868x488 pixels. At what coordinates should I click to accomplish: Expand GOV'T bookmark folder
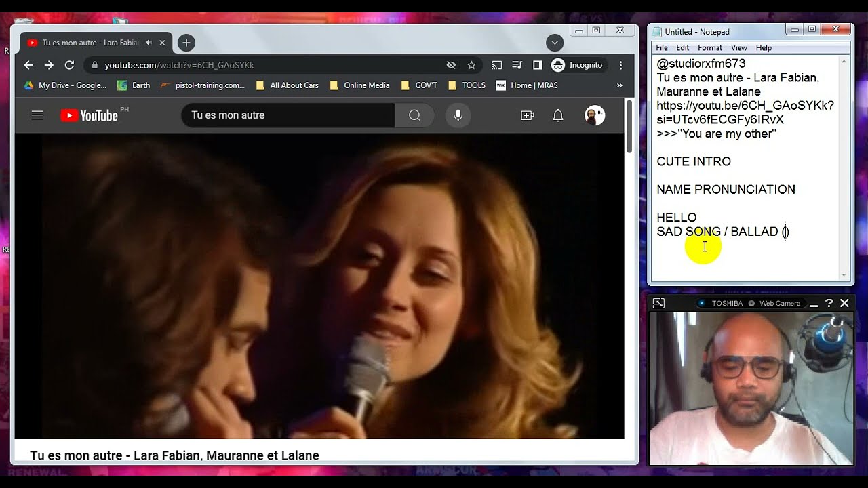tap(419, 85)
